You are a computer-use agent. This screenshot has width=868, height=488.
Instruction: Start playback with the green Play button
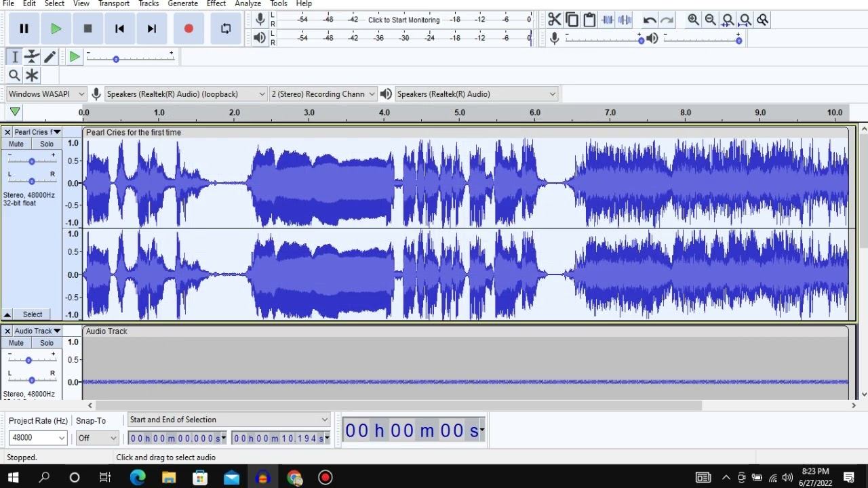[x=56, y=28]
